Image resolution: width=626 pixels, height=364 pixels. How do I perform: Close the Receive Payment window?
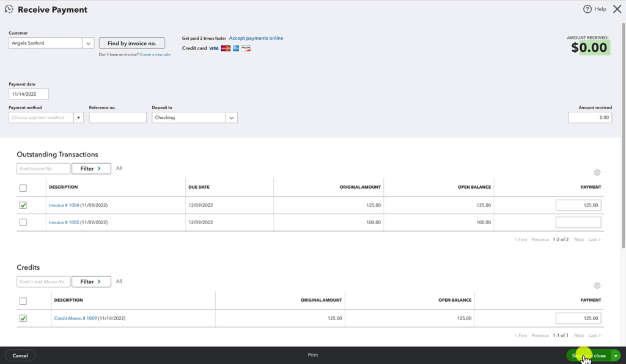pos(616,9)
